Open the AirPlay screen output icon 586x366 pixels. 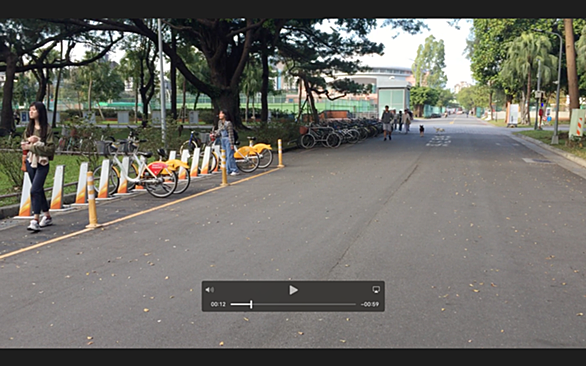click(376, 289)
